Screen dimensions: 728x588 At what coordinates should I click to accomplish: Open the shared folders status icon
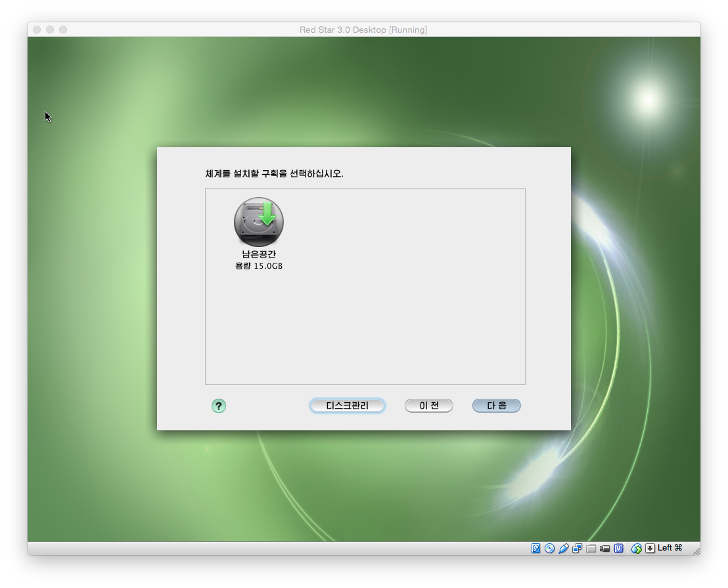(591, 549)
